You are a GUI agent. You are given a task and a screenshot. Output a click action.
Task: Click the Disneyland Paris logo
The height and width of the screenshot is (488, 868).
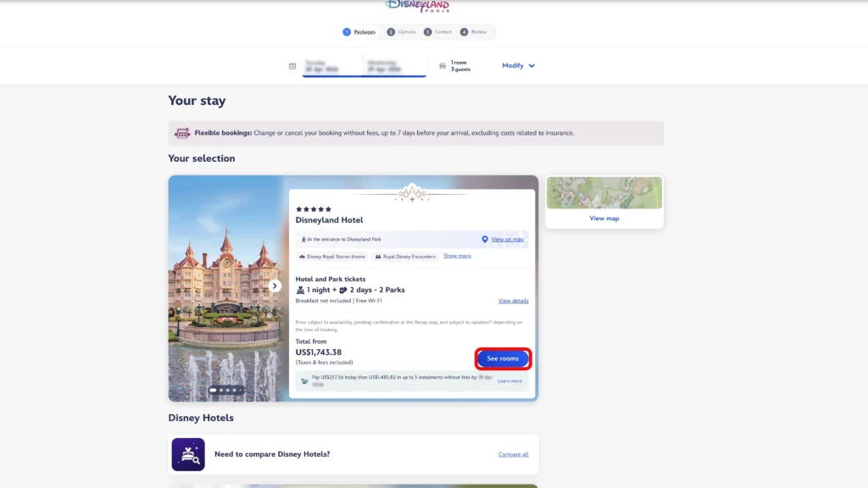[x=417, y=6]
